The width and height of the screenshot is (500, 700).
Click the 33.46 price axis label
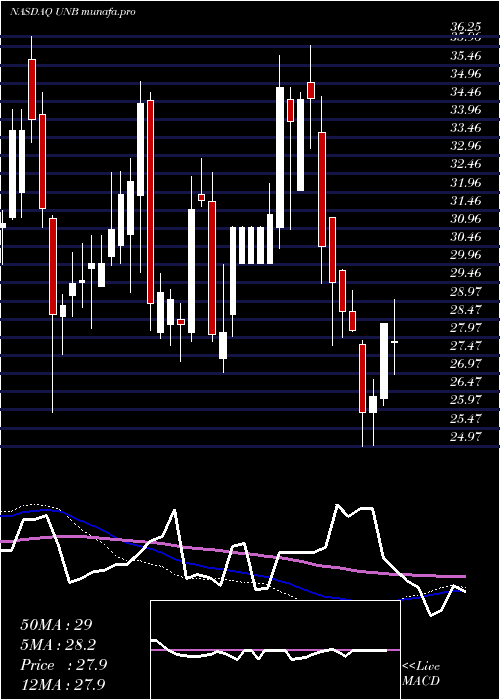tap(466, 128)
